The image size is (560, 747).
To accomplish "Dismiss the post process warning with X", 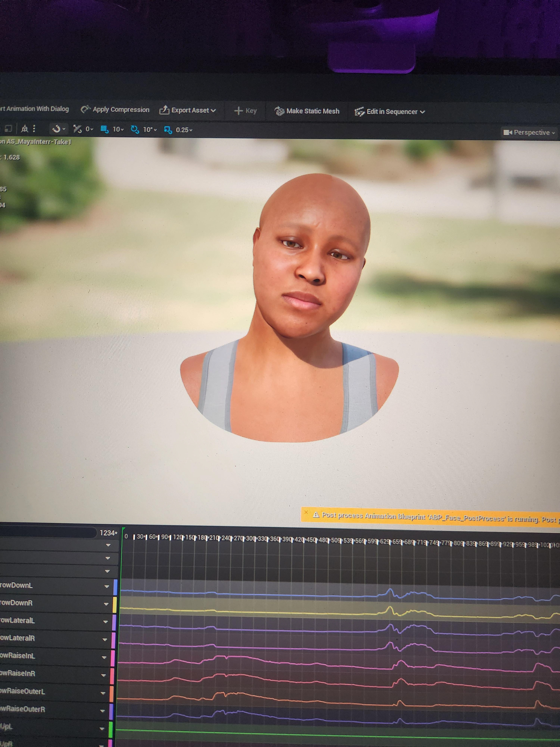I will [x=306, y=512].
